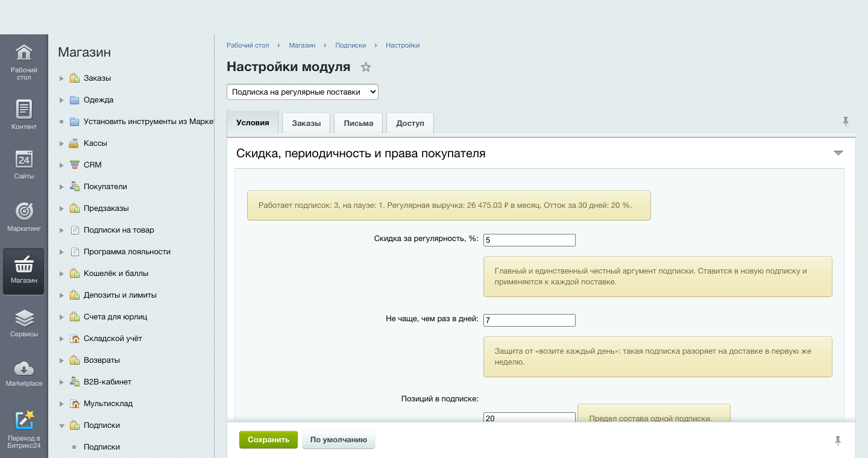
Task: Click the Кассы cash register icon
Action: point(74,143)
